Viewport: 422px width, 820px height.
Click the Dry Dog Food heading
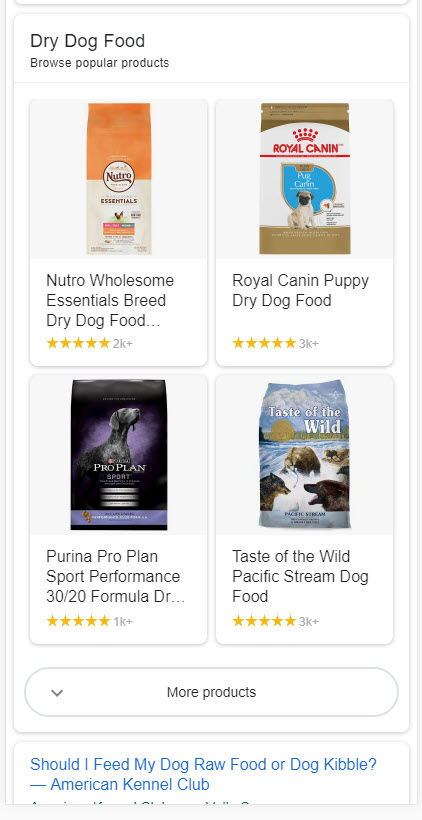tap(87, 41)
